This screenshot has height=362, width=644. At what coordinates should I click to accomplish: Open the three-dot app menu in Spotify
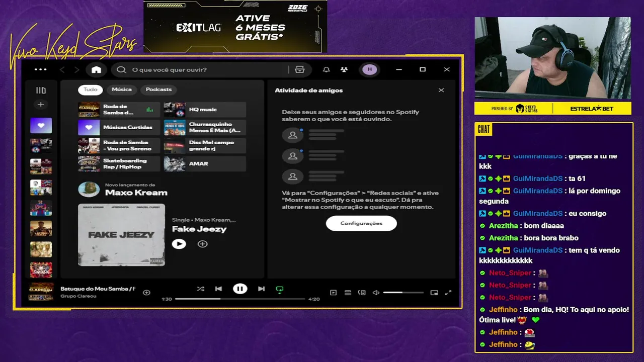tap(40, 69)
